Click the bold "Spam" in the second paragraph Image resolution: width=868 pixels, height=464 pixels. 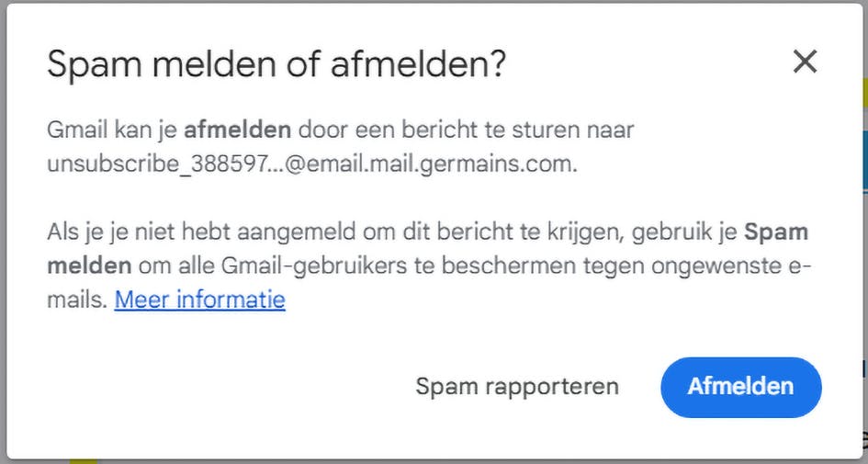pyautogui.click(x=775, y=232)
